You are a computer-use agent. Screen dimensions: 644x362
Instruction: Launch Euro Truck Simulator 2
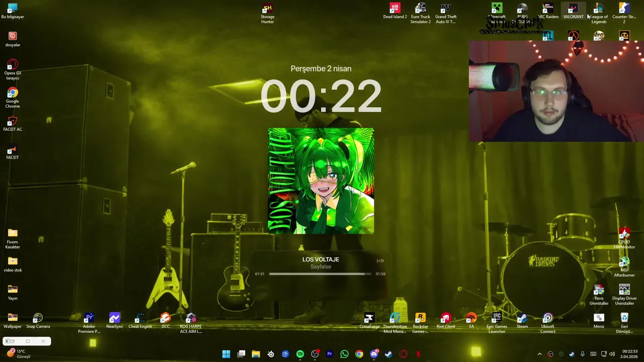421,14
